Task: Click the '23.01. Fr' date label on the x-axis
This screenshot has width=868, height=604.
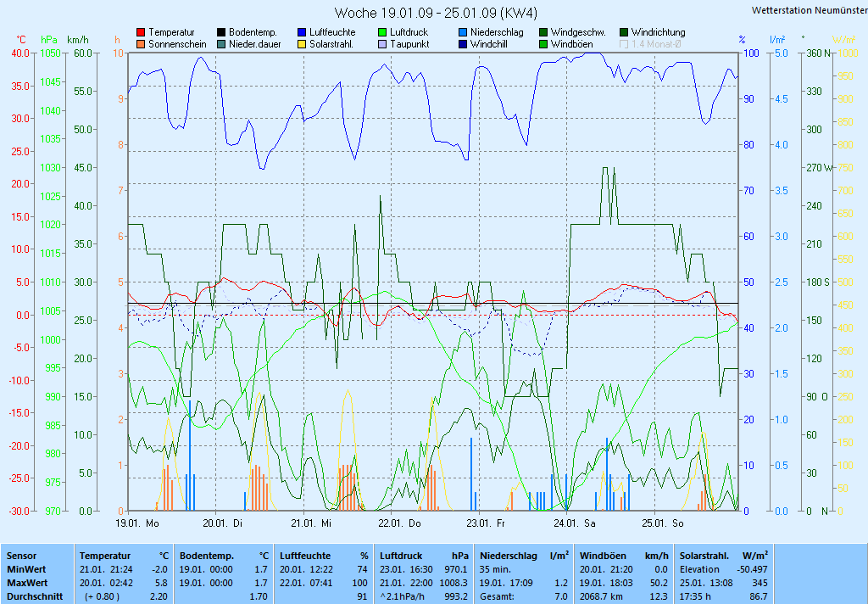Action: [x=486, y=523]
